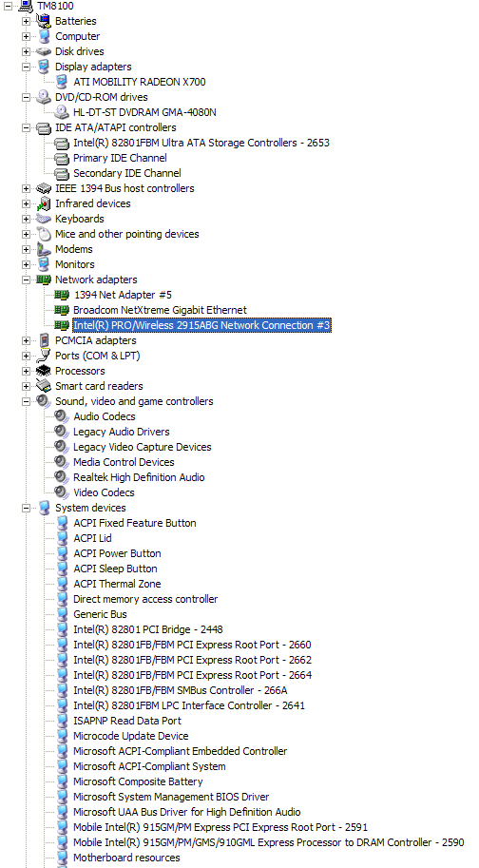Select Direct memory access controller
Image resolution: width=479 pixels, height=868 pixels.
pyautogui.click(x=145, y=599)
